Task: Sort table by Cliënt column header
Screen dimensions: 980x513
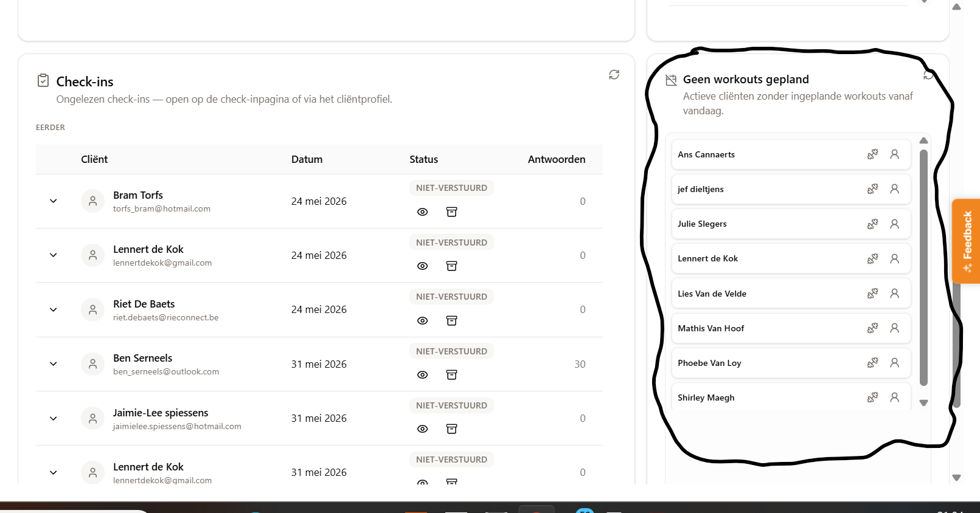Action: pos(94,159)
